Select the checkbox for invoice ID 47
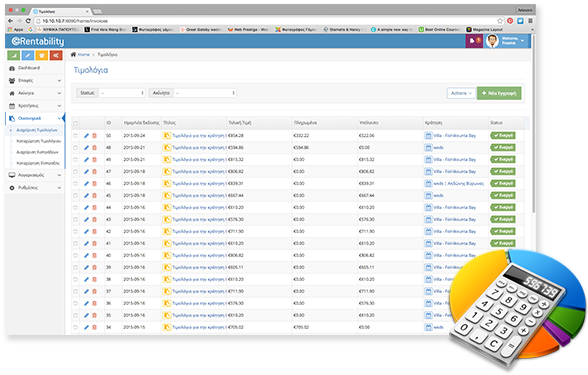 [x=76, y=172]
